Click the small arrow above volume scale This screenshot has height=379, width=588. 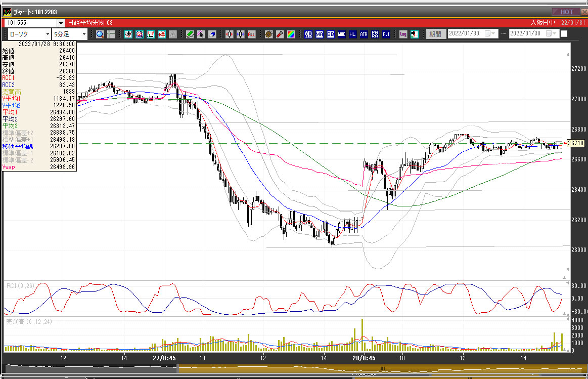[568, 319]
